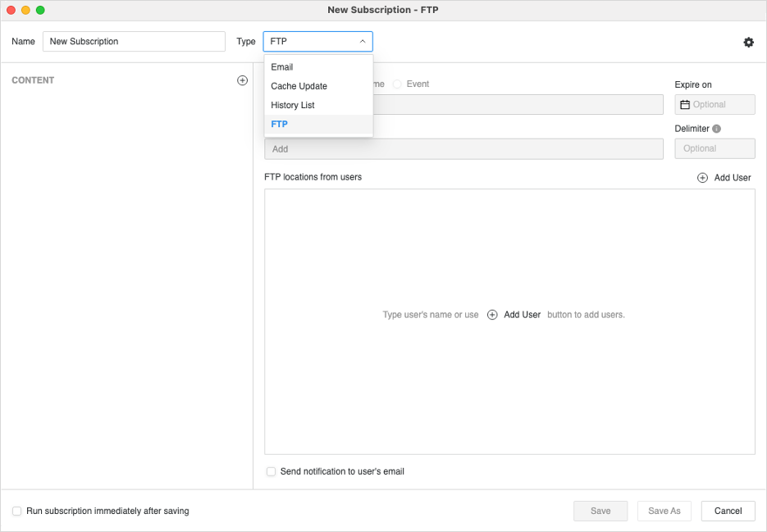Click the calendar icon in Expire on field

coord(685,105)
